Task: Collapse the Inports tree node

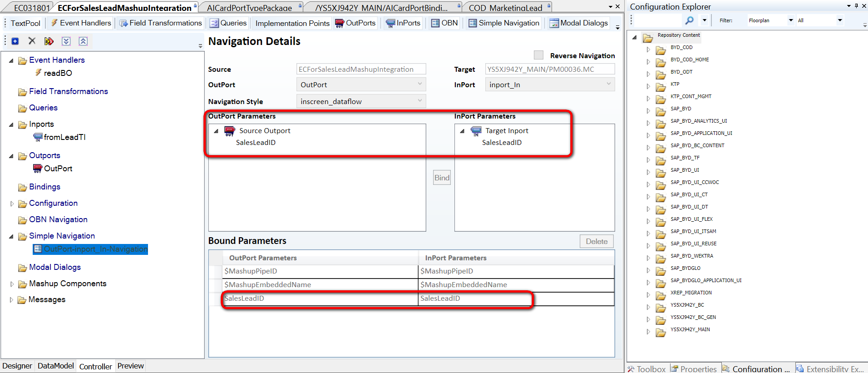Action: (x=11, y=124)
